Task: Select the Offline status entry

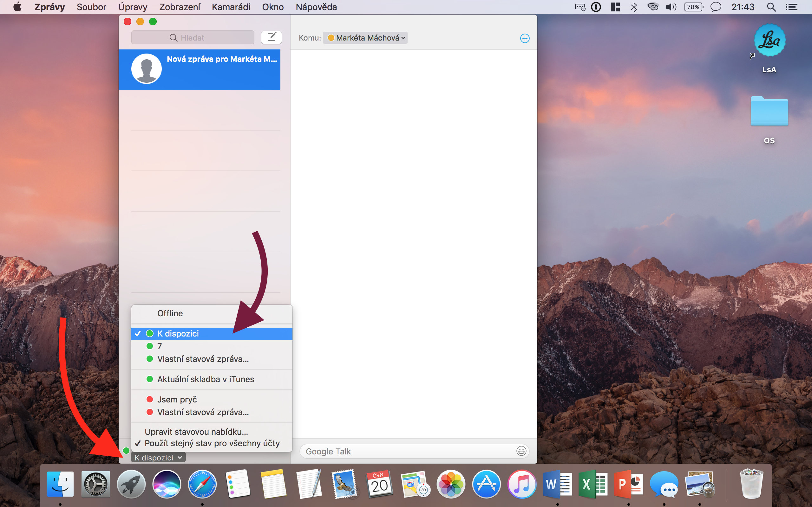Action: click(x=170, y=313)
